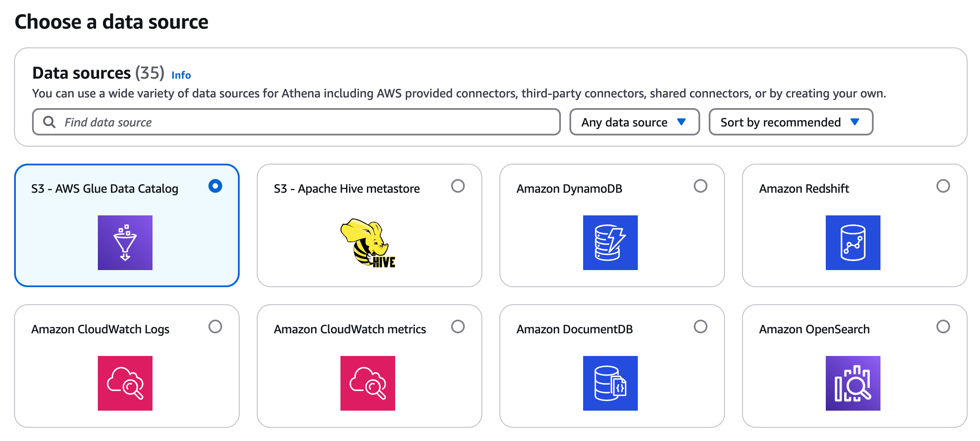980x441 pixels.
Task: Click the search magnifier icon
Action: point(50,122)
